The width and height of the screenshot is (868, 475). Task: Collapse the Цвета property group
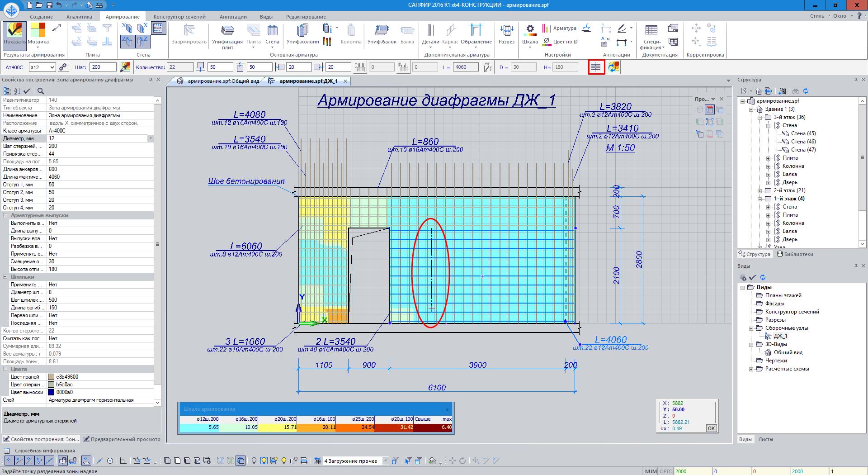(5, 369)
